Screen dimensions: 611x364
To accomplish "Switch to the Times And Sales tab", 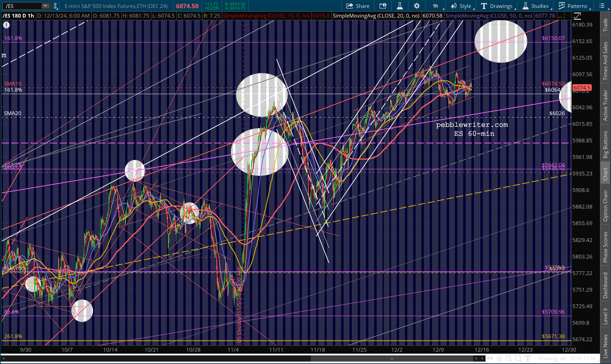I will point(605,61).
